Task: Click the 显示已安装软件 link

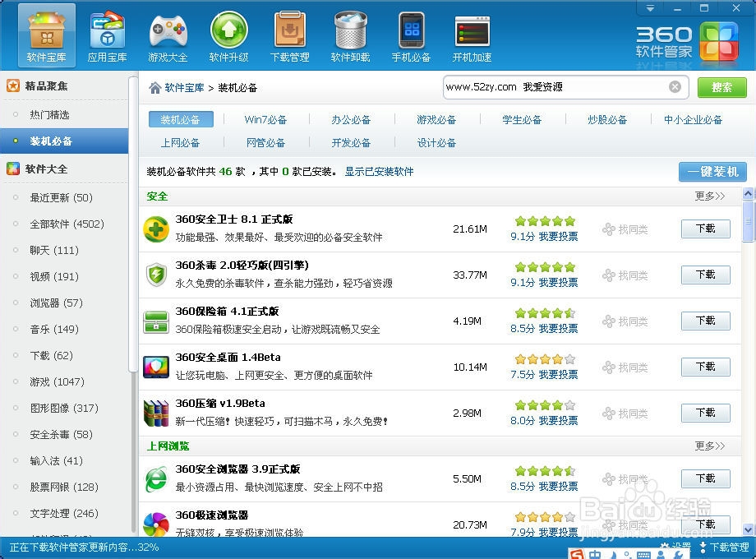Action: 379,172
